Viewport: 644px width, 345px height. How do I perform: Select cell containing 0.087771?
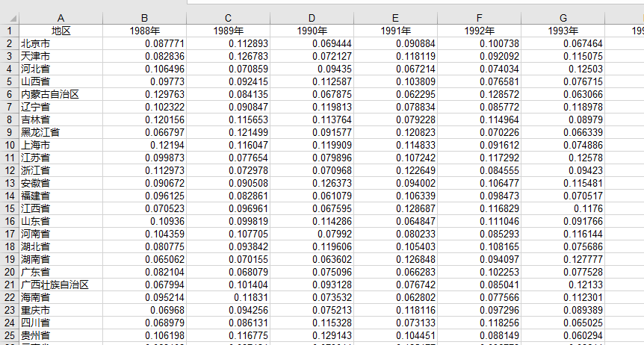[x=144, y=43]
